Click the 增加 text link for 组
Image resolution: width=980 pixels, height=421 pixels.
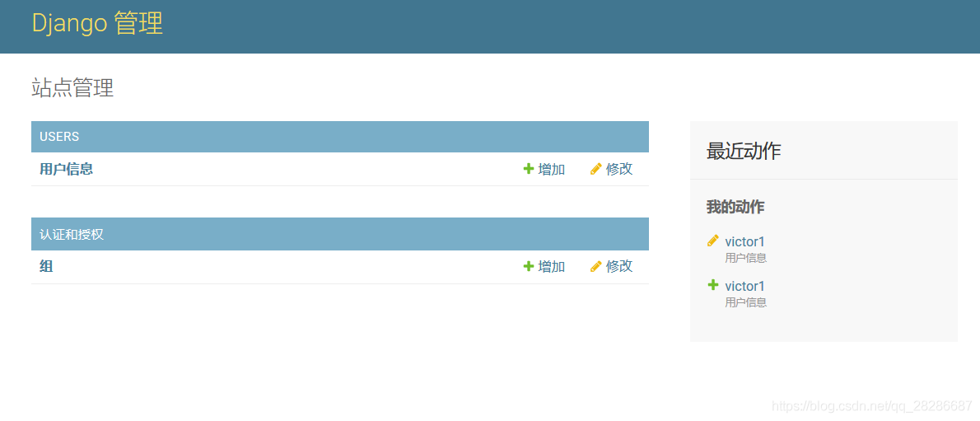click(x=552, y=266)
